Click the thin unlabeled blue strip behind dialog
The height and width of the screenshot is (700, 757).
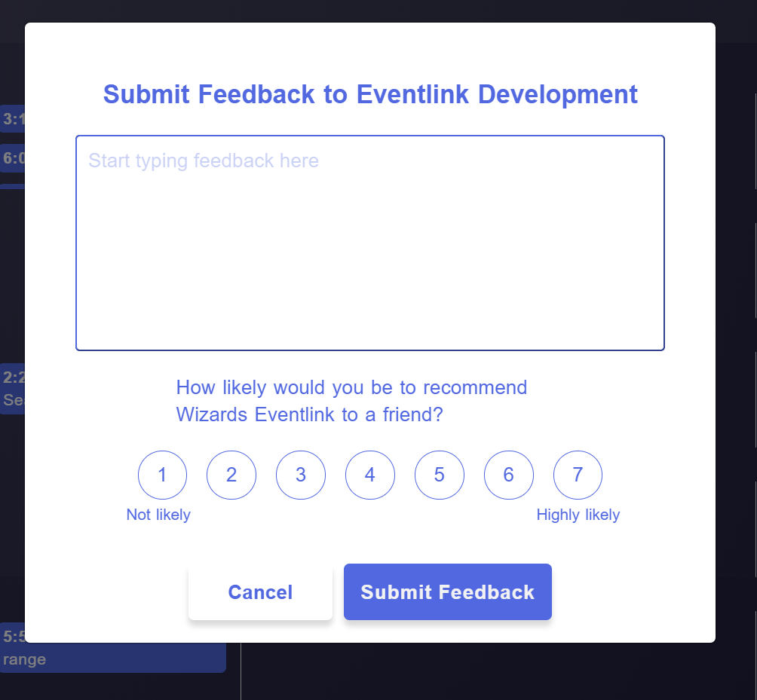pos(13,186)
